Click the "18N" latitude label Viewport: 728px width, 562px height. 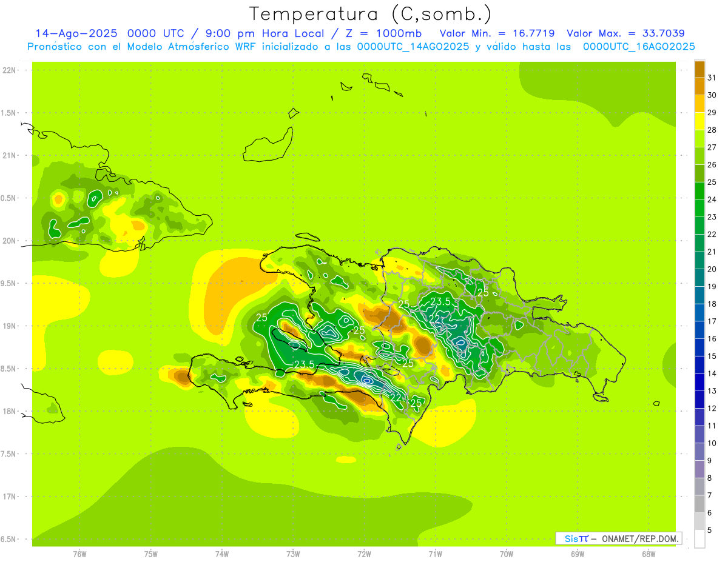coord(9,411)
